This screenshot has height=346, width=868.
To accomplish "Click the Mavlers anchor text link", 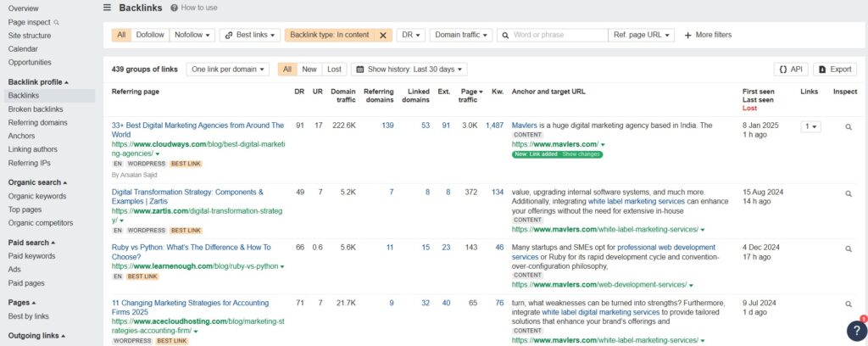I will pyautogui.click(x=525, y=126).
